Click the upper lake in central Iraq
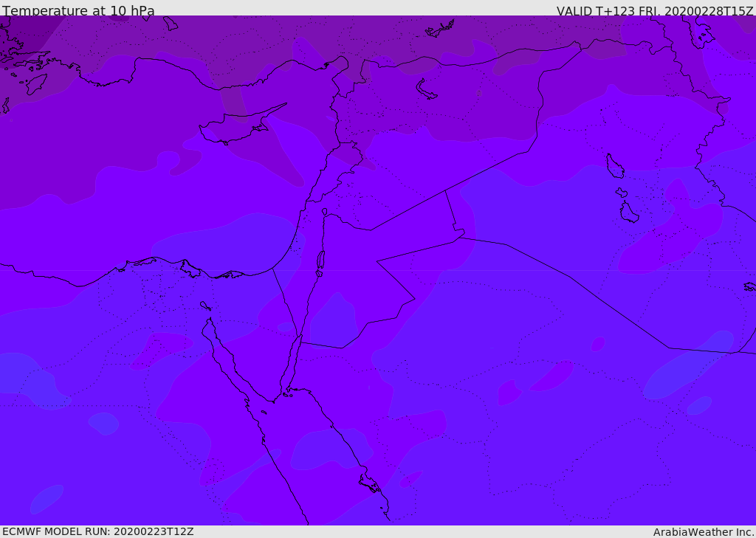Screen dimensions: 756x538 (614, 166)
